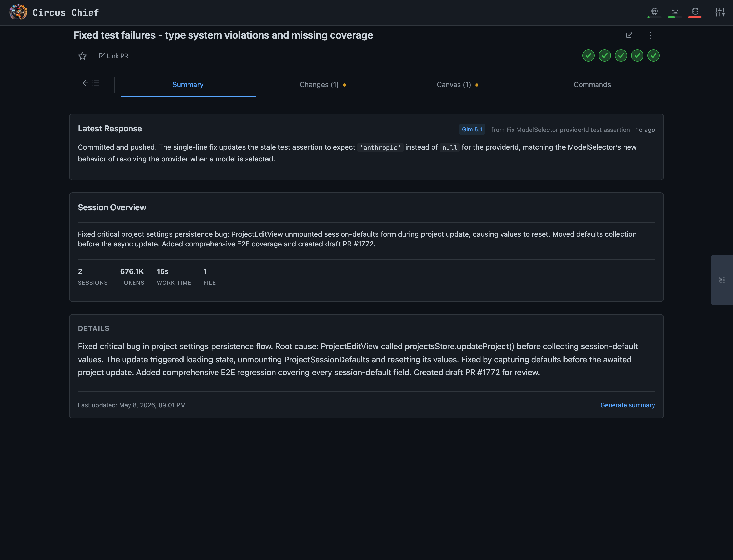Click the 'null' inline code snippet
The height and width of the screenshot is (560, 733).
click(x=450, y=147)
